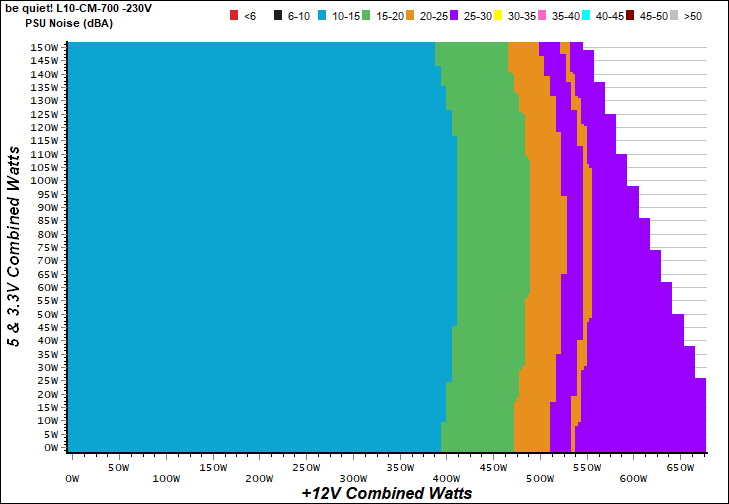Click the 150W label on the vertical axis
The image size is (729, 504).
44,47
